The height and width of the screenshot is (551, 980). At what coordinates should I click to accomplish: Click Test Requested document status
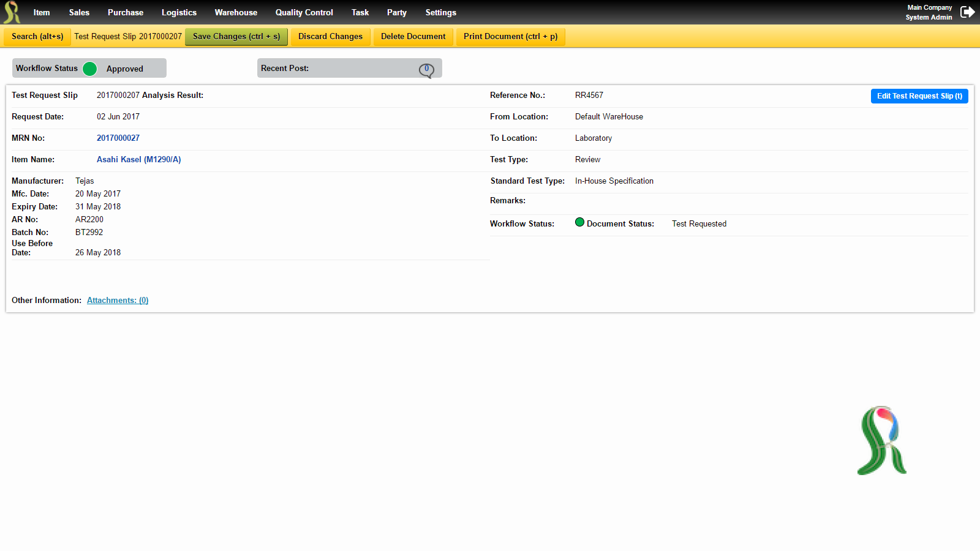coord(699,224)
